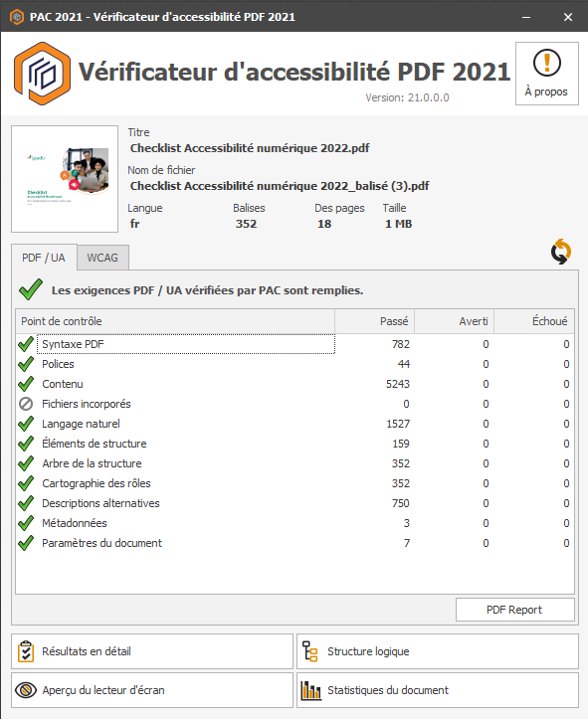Click the Point de contrôle column header
This screenshot has height=719, width=588.
(x=175, y=321)
